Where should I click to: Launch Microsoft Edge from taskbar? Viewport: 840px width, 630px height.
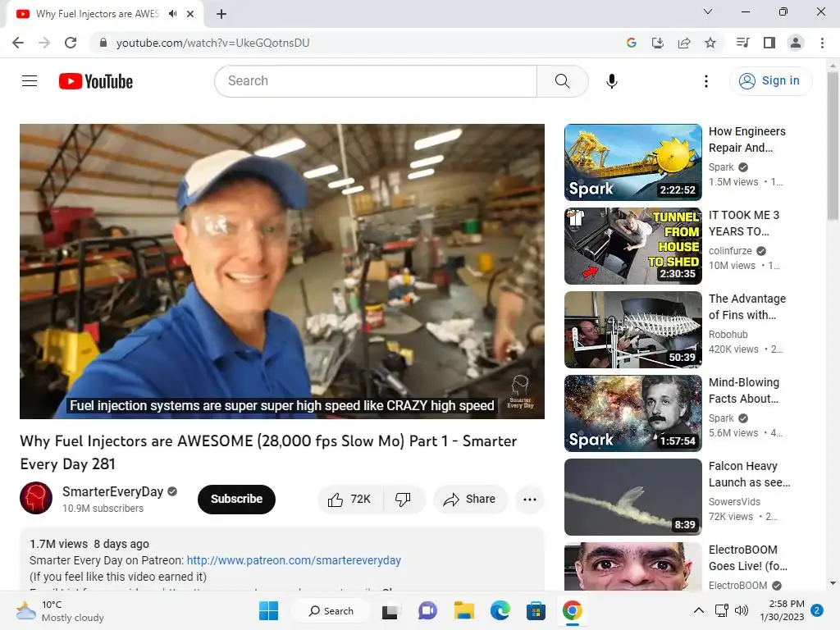(x=500, y=610)
